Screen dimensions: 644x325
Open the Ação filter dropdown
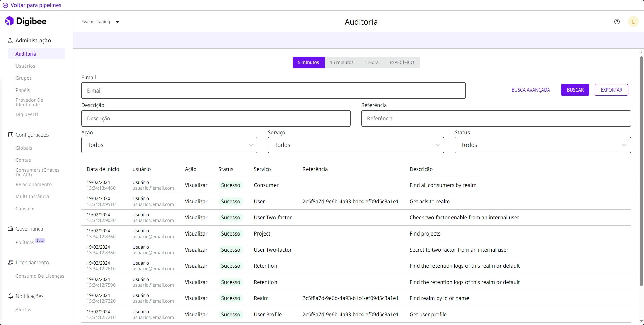169,145
